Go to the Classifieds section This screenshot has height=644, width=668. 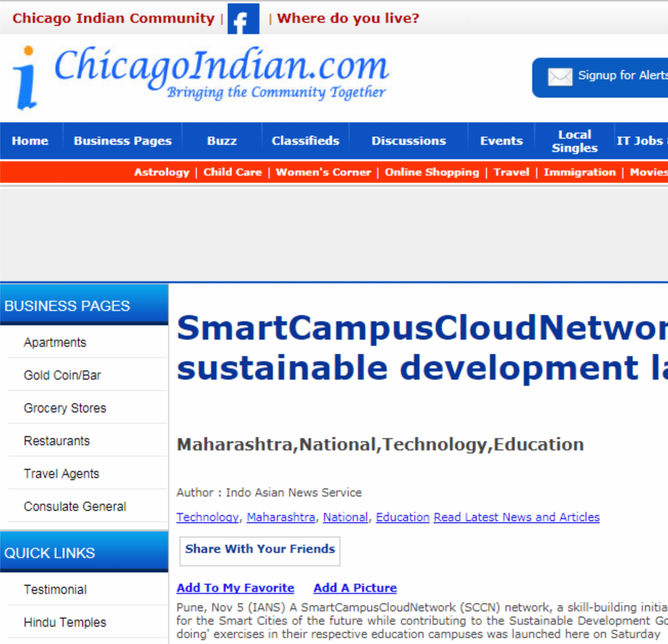click(305, 141)
